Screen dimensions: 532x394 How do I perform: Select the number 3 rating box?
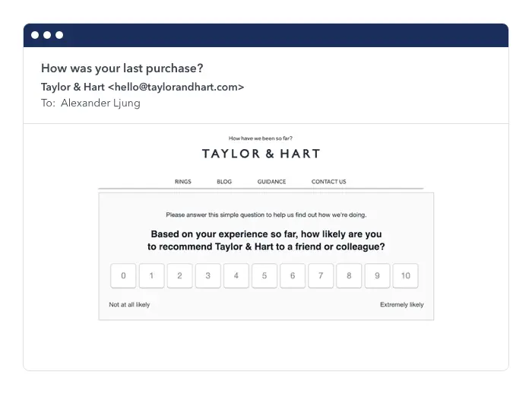click(207, 276)
